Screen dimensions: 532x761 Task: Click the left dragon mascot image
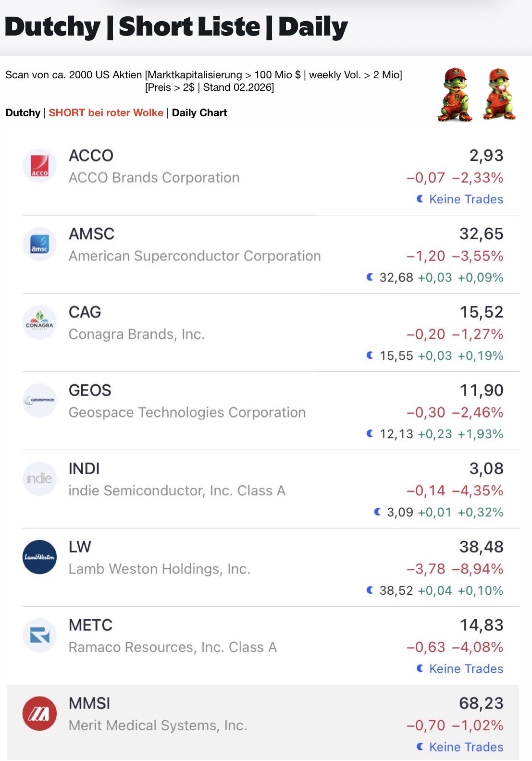[x=455, y=94]
